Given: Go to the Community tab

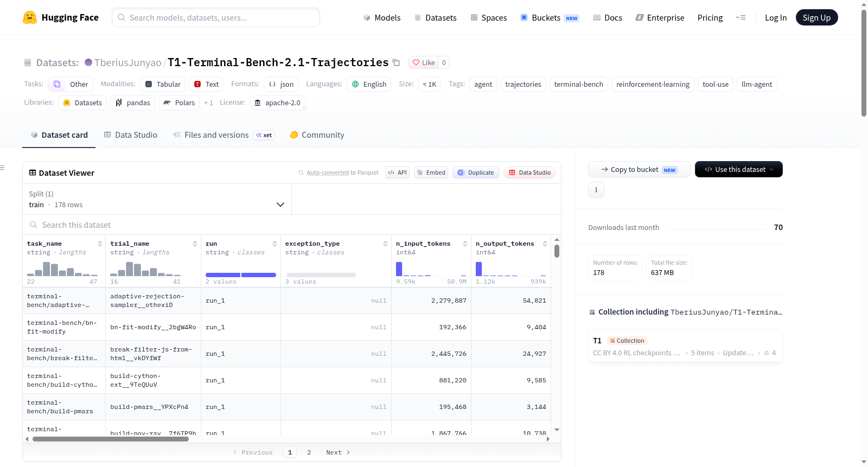Looking at the screenshot, I should 317,135.
